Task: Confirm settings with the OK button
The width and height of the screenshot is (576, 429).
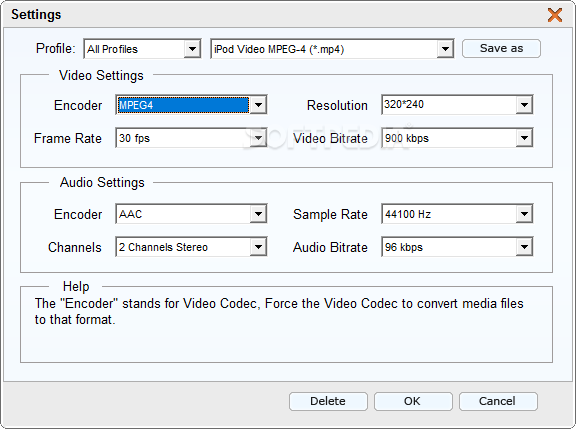Action: tap(413, 401)
